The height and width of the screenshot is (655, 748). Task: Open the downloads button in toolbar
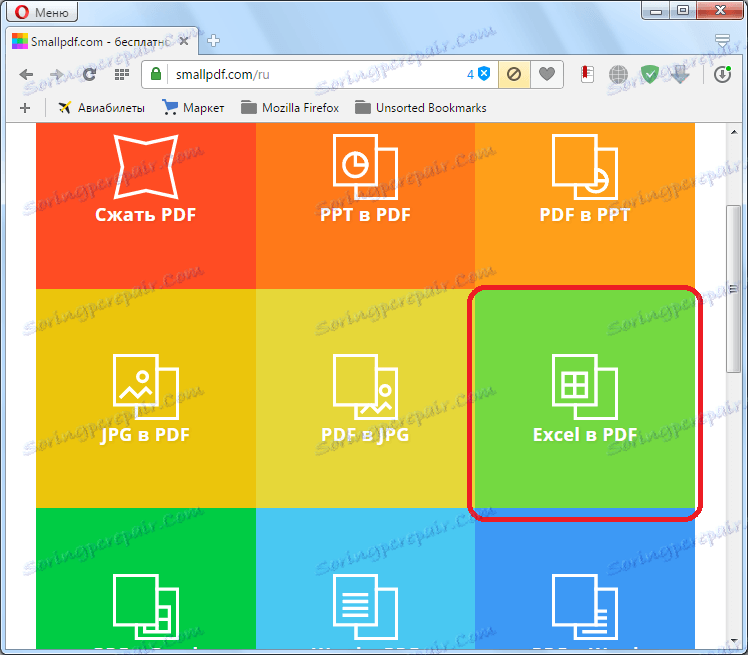tap(722, 74)
